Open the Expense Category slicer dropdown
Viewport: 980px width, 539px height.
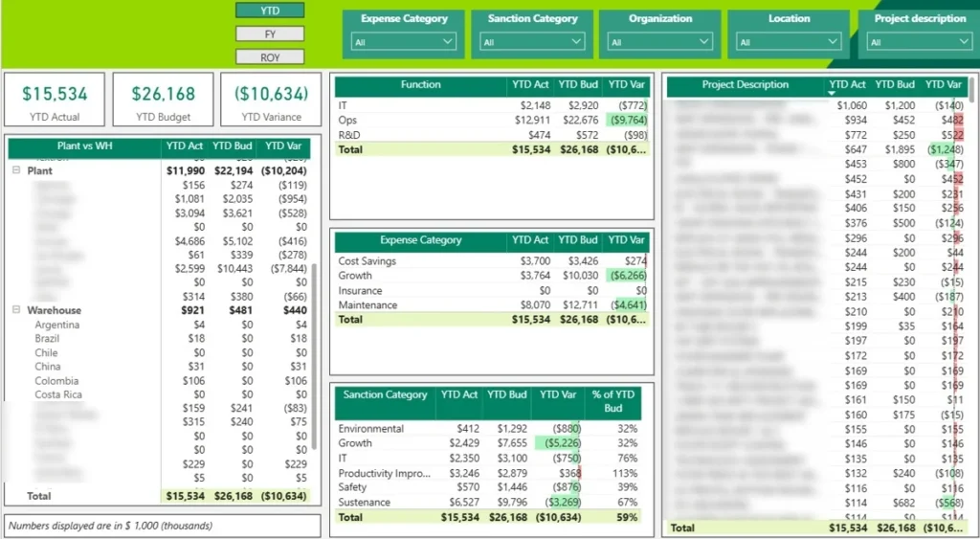click(404, 42)
